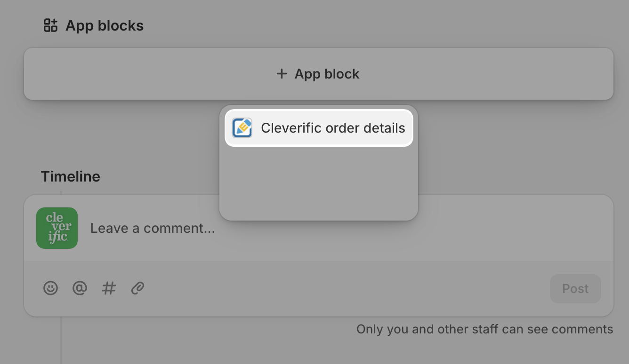
Task: Attach a file with the paperclip icon
Action: [x=137, y=288]
